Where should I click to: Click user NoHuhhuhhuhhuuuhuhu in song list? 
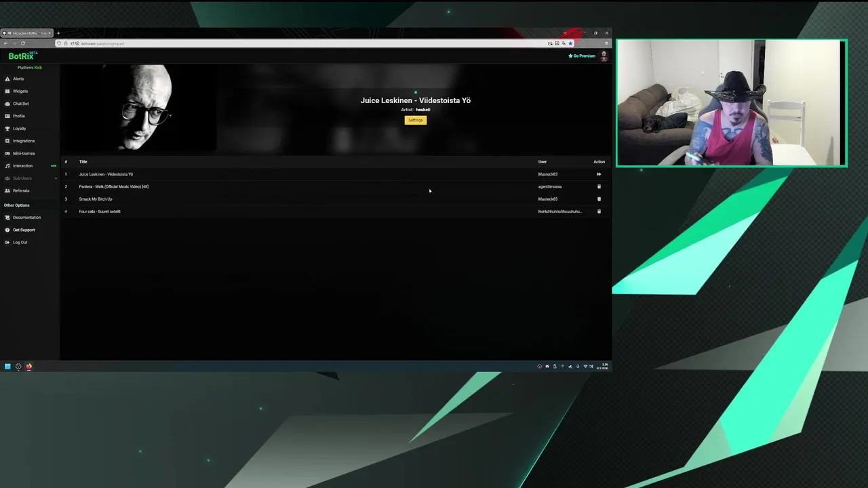tap(560, 211)
